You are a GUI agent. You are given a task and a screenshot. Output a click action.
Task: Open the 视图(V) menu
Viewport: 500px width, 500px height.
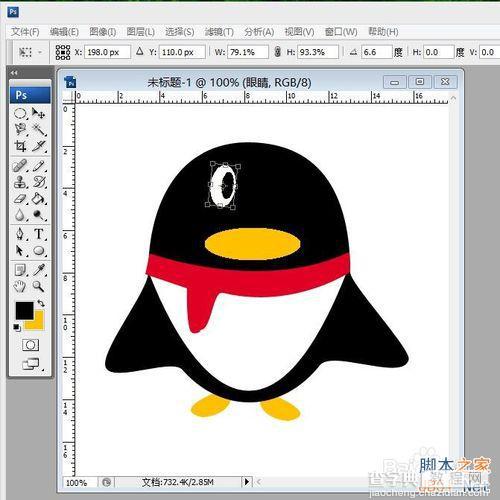(x=299, y=32)
